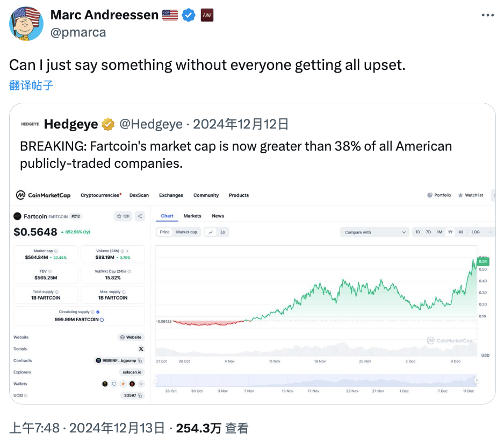Image resolution: width=504 pixels, height=440 pixels.
Task: Open the Compare with dropdown
Action: (375, 232)
